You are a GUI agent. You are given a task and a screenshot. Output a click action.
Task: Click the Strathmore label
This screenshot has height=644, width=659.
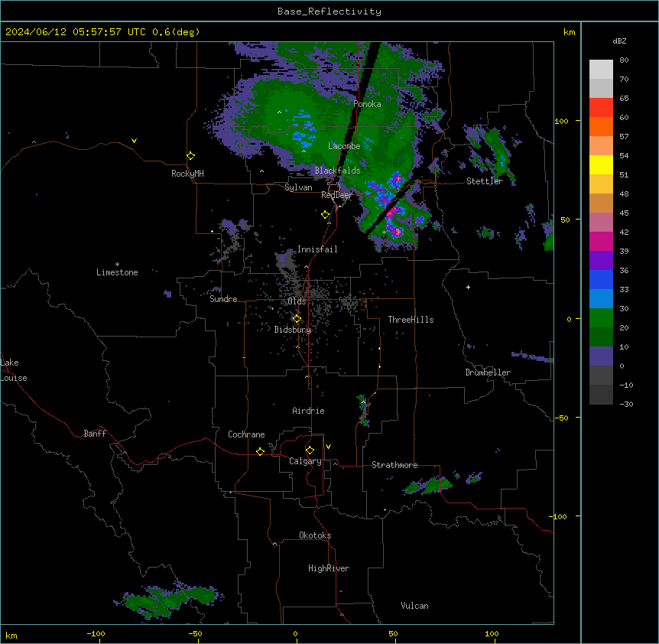394,465
